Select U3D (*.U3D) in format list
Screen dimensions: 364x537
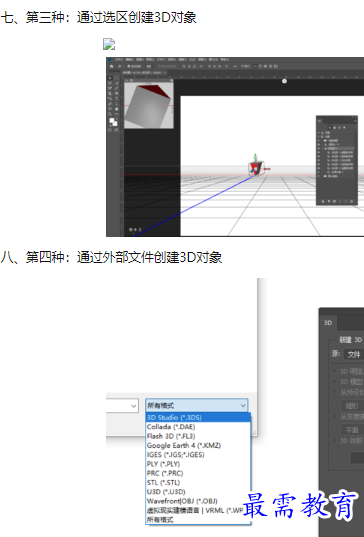click(x=198, y=491)
